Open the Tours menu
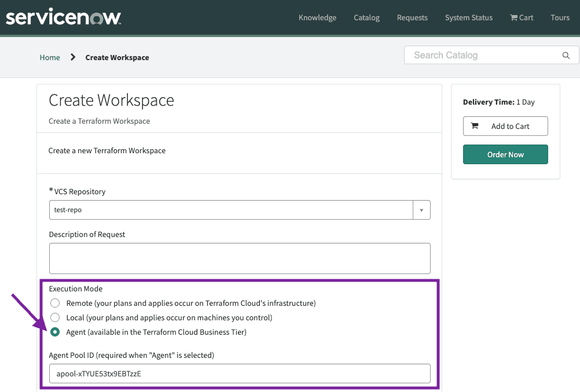This screenshot has height=392, width=580. pos(560,17)
